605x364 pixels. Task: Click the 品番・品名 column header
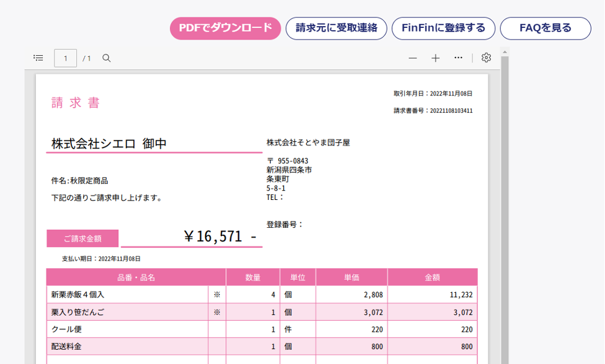tap(136, 277)
